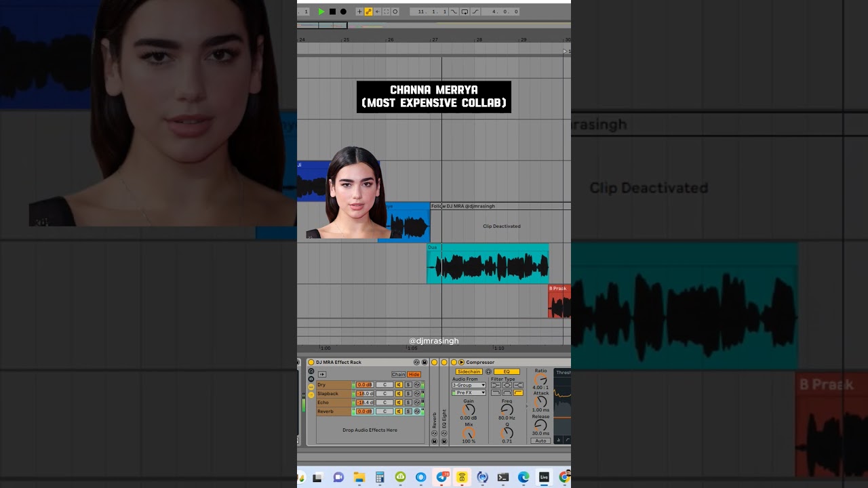Click bar 28 in the beat-time ruler
The width and height of the screenshot is (868, 488).
tap(480, 40)
